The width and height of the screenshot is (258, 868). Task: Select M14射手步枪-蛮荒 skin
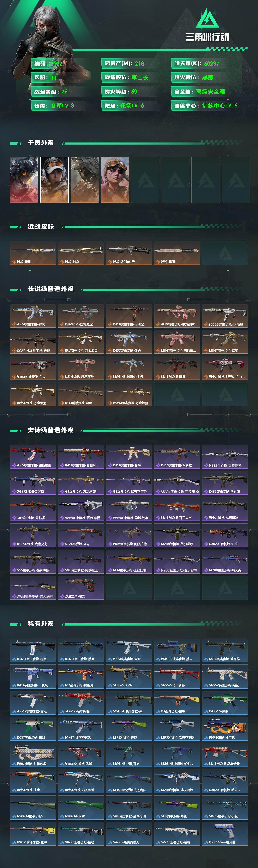(81, 394)
